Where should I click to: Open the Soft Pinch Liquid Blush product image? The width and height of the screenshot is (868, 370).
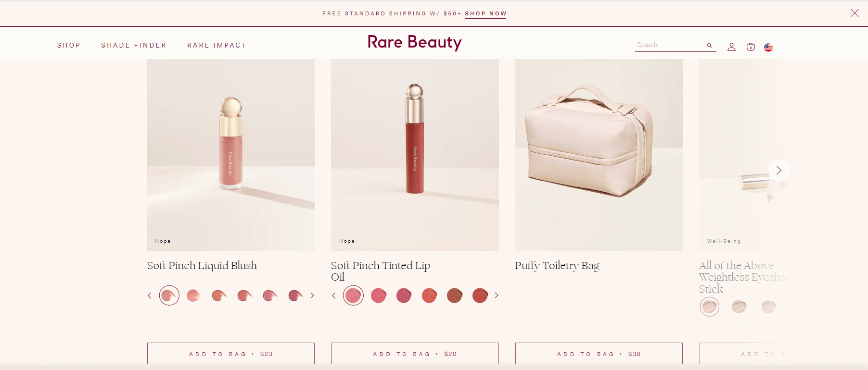(x=231, y=155)
